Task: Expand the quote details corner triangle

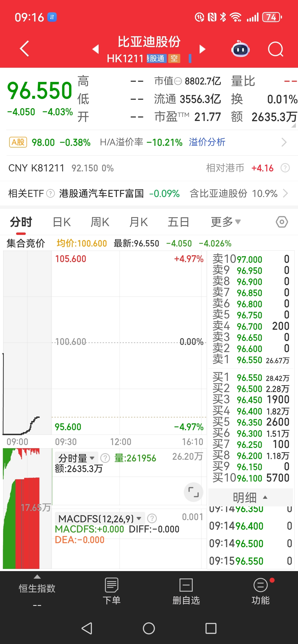Action: [294, 125]
